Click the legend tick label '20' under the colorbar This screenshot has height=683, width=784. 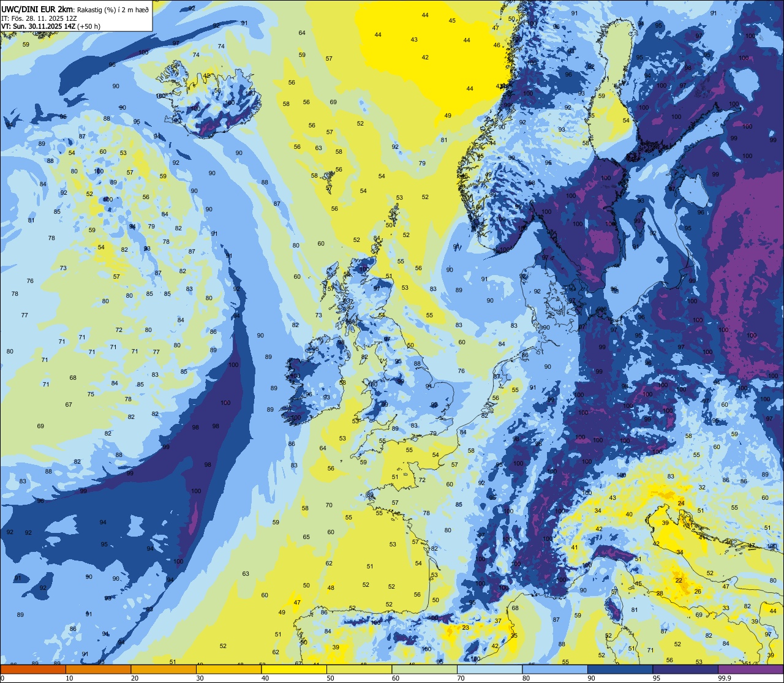(x=135, y=678)
